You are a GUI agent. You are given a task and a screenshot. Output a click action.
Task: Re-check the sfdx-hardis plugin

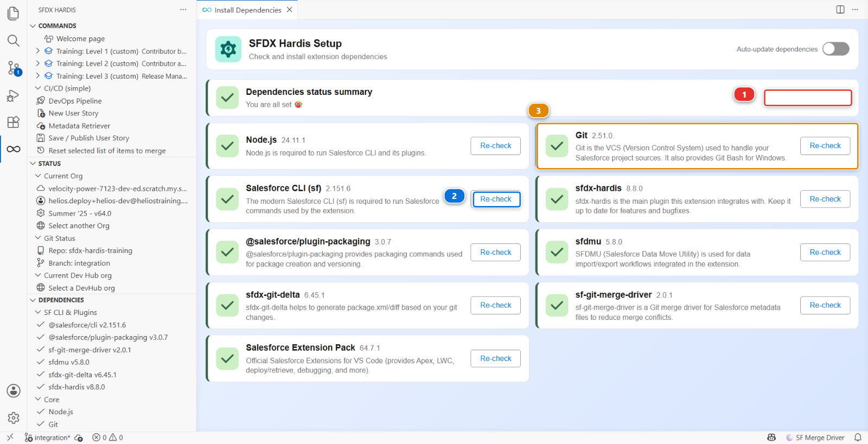coord(825,199)
